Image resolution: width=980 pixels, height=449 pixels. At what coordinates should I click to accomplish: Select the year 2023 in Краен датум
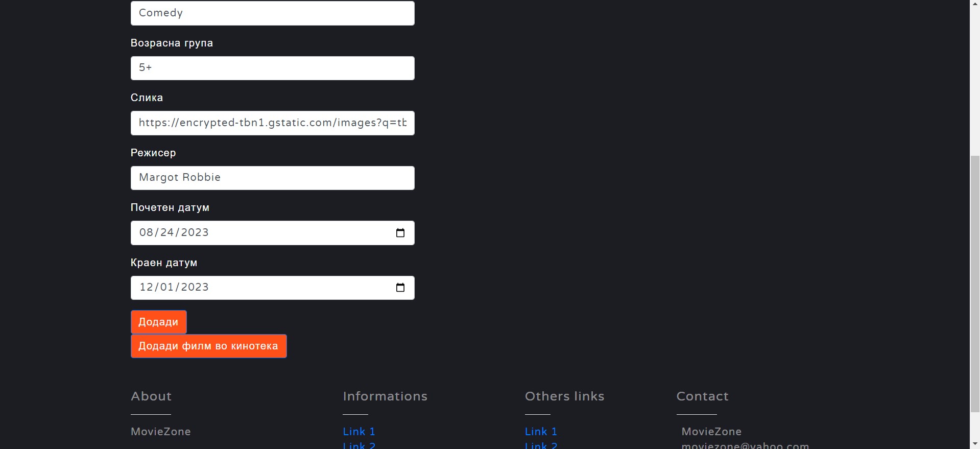coord(195,288)
